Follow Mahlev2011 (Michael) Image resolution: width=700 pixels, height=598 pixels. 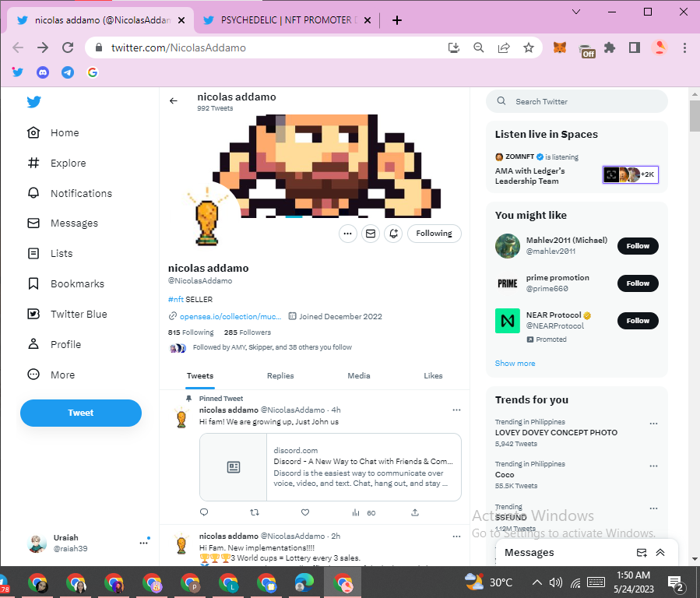coord(638,246)
